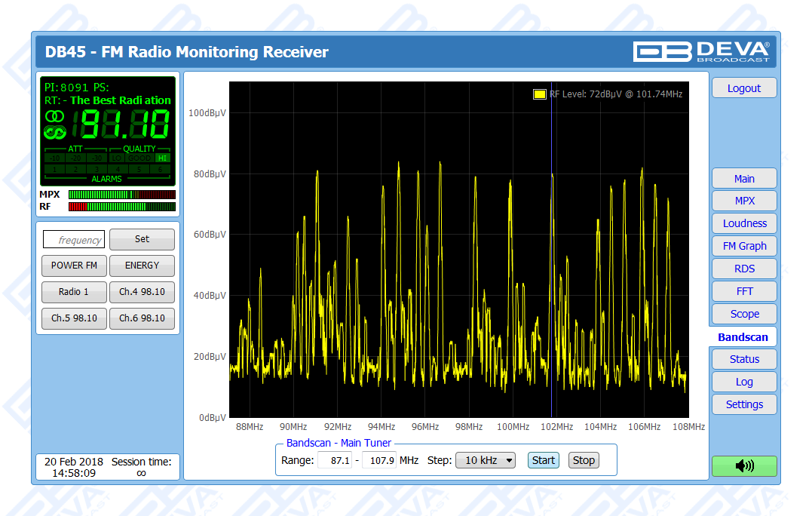Switch to the Main tab
The height and width of the screenshot is (516, 812).
743,179
